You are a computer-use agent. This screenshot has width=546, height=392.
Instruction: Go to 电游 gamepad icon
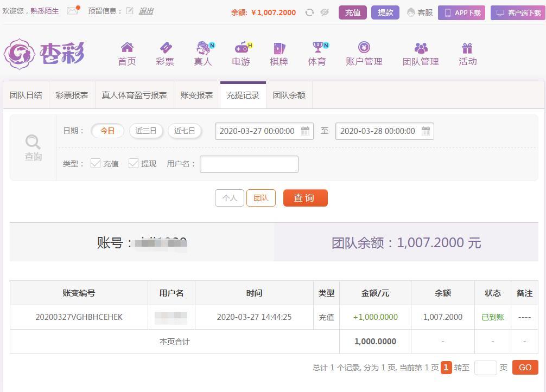pos(241,48)
